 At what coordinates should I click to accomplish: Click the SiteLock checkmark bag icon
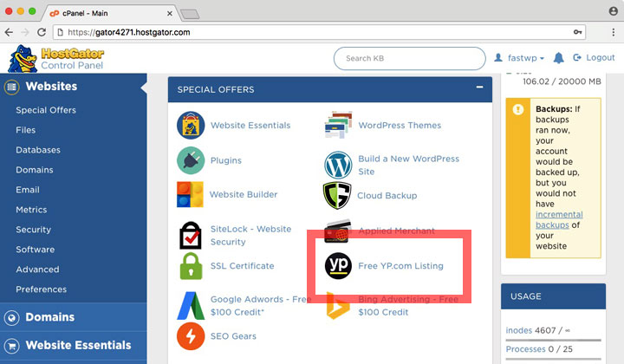click(190, 235)
